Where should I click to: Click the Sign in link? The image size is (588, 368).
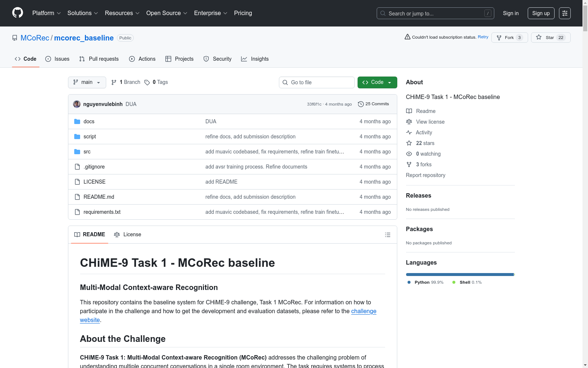(511, 13)
